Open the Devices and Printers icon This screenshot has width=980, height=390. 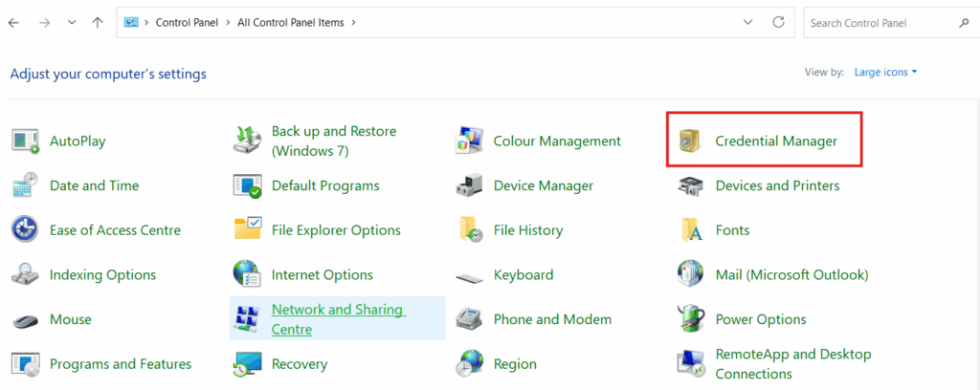click(x=691, y=185)
